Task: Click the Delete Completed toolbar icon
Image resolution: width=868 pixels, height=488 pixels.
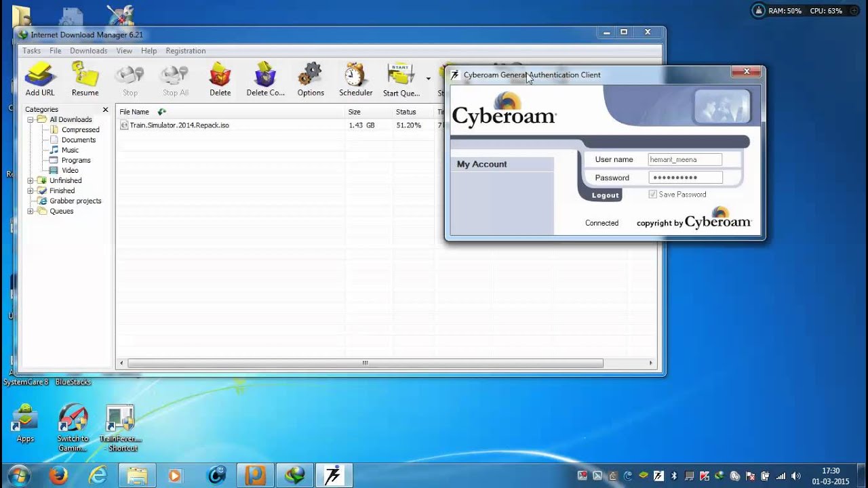Action: 265,79
